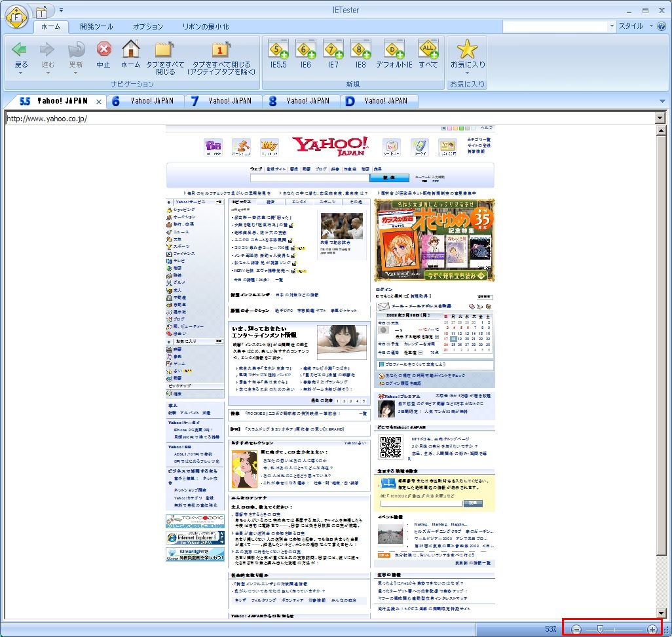
Task: Click the auction gavel icon on the page
Action: pos(241,147)
